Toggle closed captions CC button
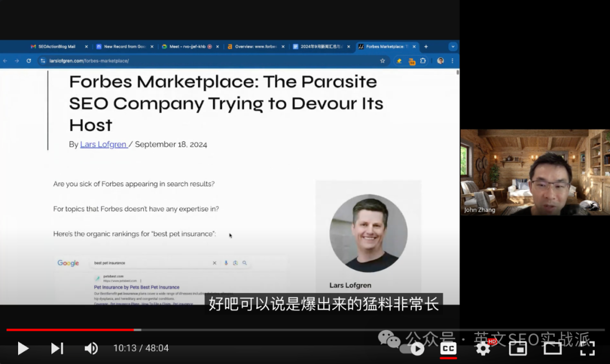The height and width of the screenshot is (364, 610). tap(448, 348)
